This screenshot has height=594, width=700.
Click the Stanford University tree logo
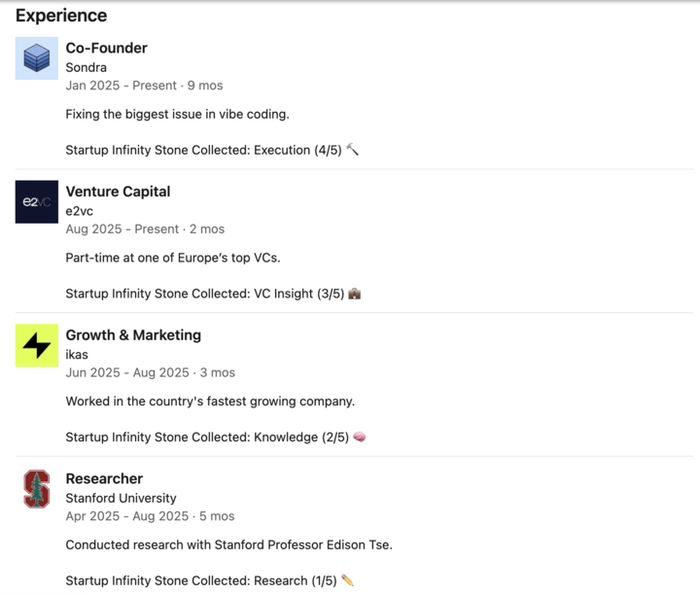(x=37, y=489)
